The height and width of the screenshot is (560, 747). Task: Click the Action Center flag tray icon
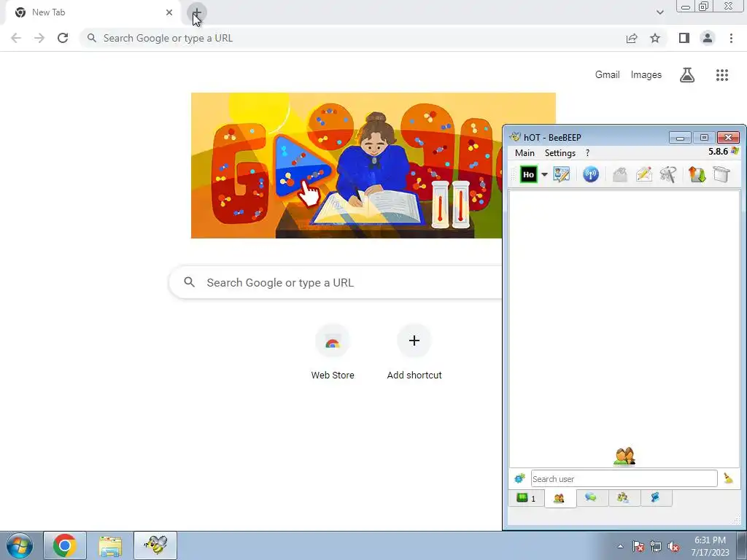coord(638,546)
